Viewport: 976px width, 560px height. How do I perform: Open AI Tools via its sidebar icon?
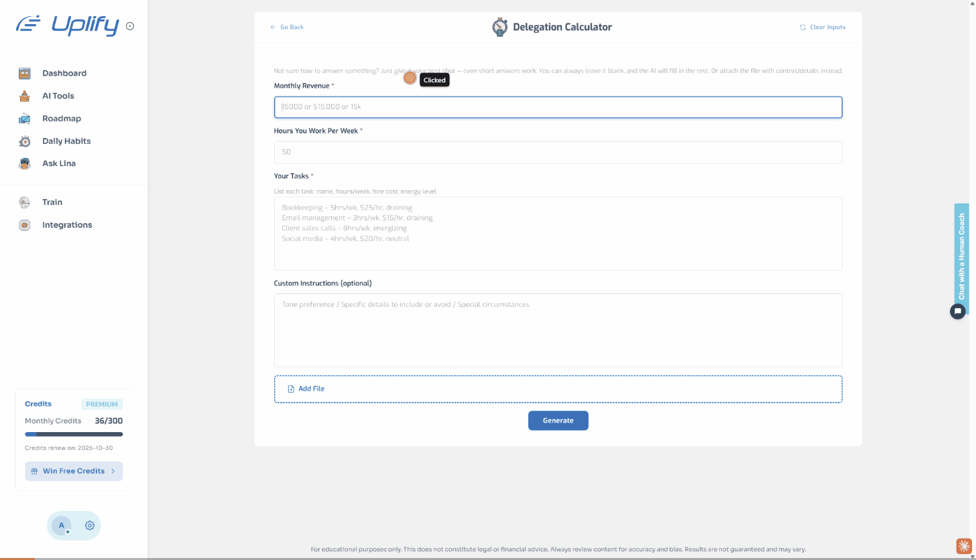(x=25, y=96)
